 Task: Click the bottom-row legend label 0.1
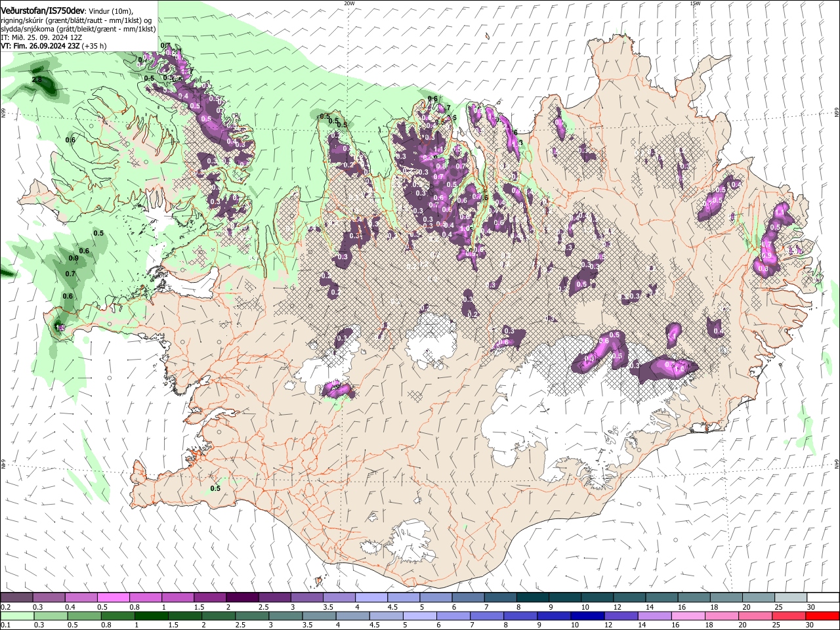[5, 625]
